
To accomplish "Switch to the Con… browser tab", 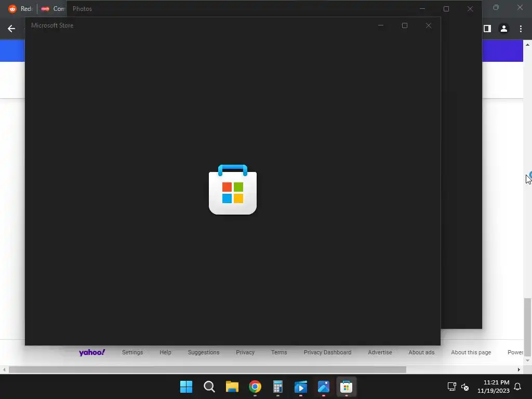I will click(x=52, y=9).
